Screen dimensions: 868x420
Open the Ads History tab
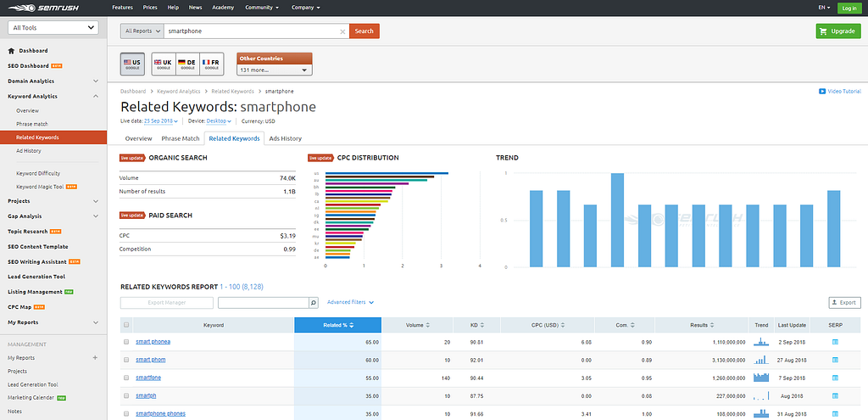click(x=286, y=138)
